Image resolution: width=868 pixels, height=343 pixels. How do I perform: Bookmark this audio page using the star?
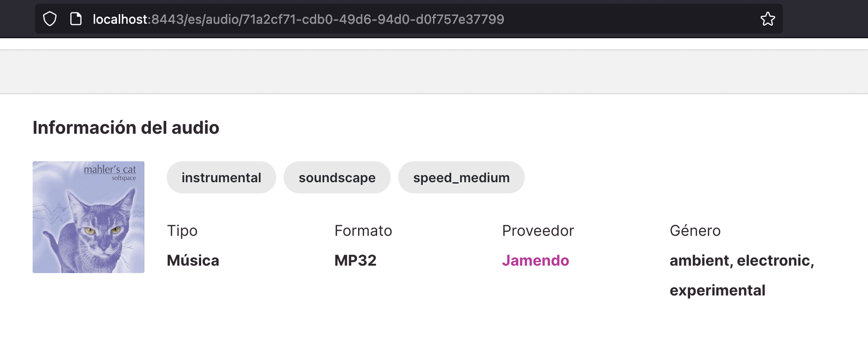click(767, 19)
